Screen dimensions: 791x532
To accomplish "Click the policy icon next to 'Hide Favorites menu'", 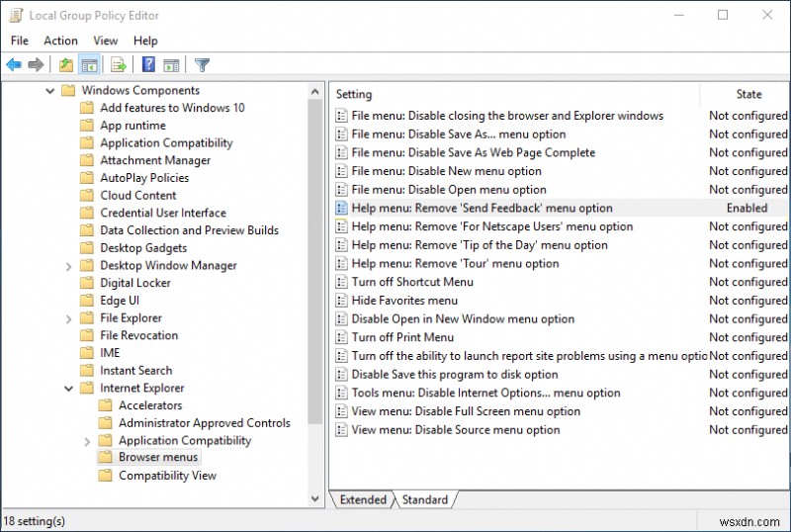I will click(341, 301).
